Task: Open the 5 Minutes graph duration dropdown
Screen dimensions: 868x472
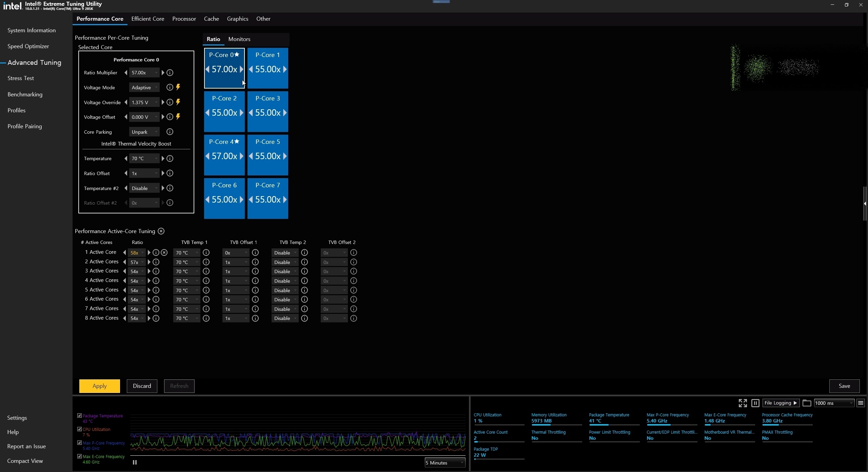Action: point(445,463)
